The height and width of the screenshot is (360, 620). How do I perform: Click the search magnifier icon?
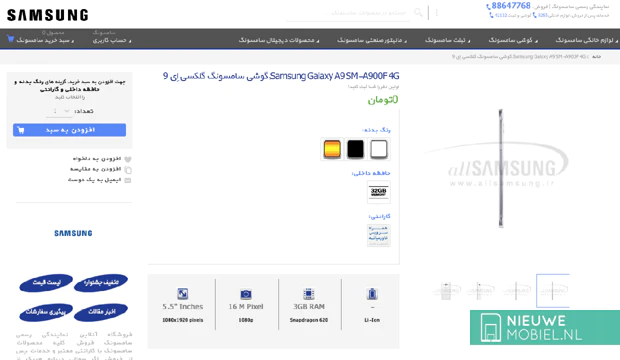(418, 12)
